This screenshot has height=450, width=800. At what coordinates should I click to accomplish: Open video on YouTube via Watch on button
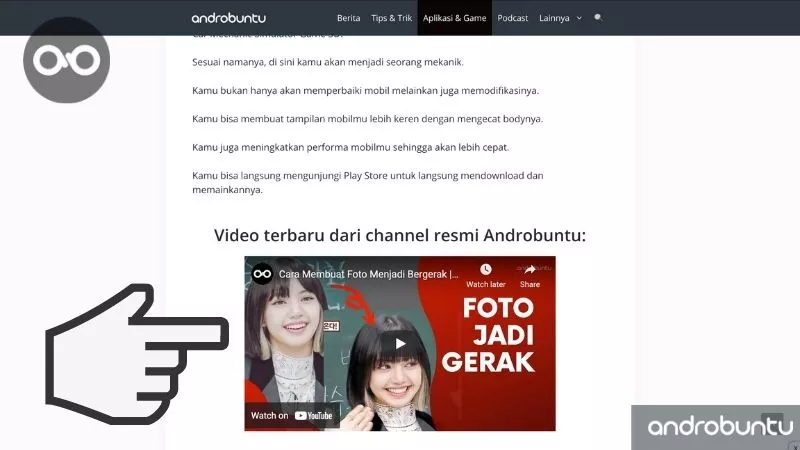click(291, 415)
